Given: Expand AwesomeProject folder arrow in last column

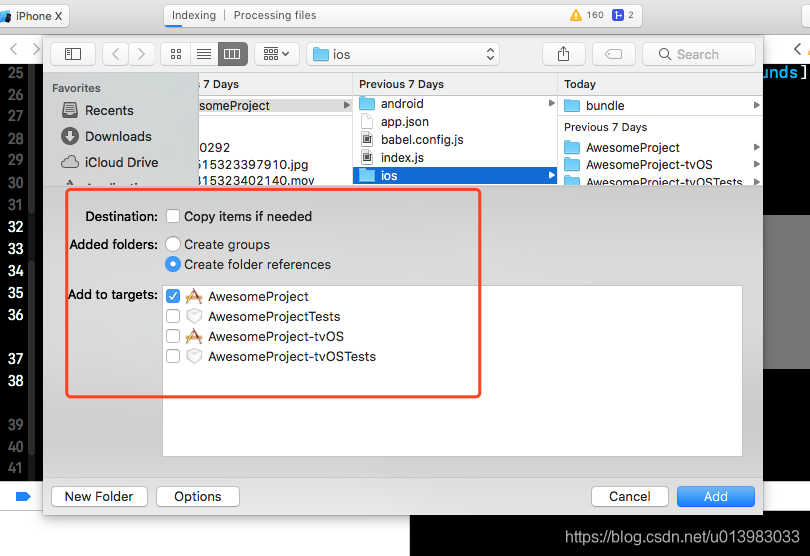Looking at the screenshot, I should pos(757,147).
